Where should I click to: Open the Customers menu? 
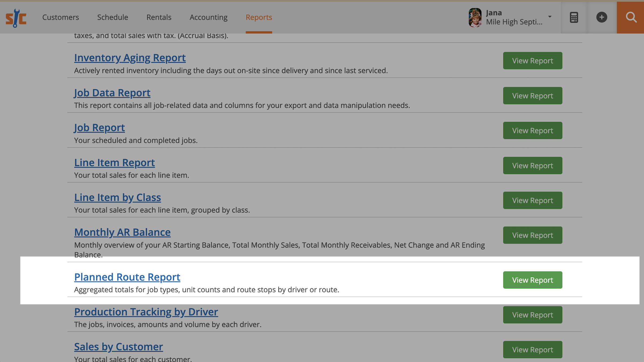pyautogui.click(x=60, y=17)
